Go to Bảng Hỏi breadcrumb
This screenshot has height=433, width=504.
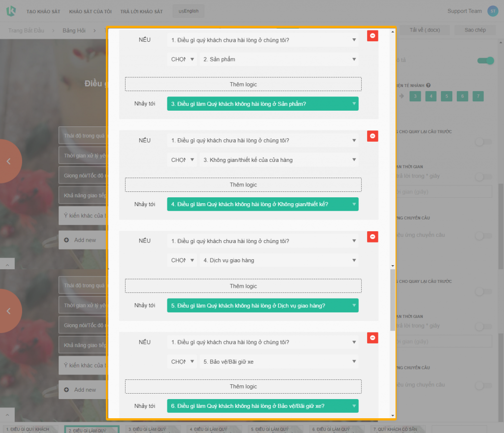tap(74, 31)
